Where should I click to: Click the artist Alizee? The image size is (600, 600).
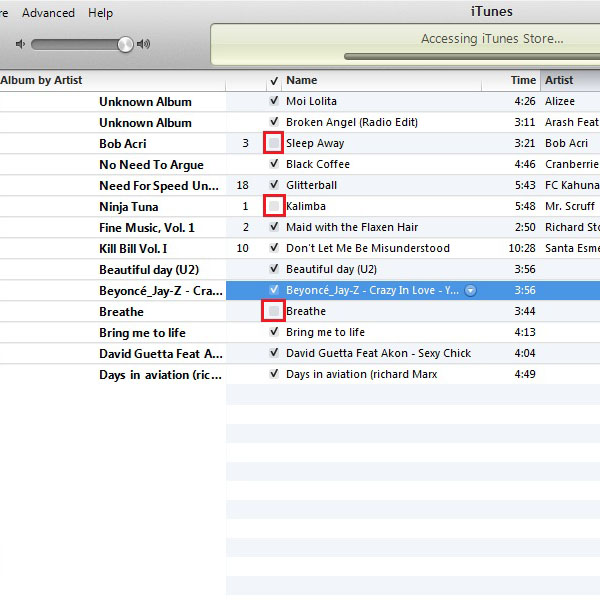coord(560,101)
